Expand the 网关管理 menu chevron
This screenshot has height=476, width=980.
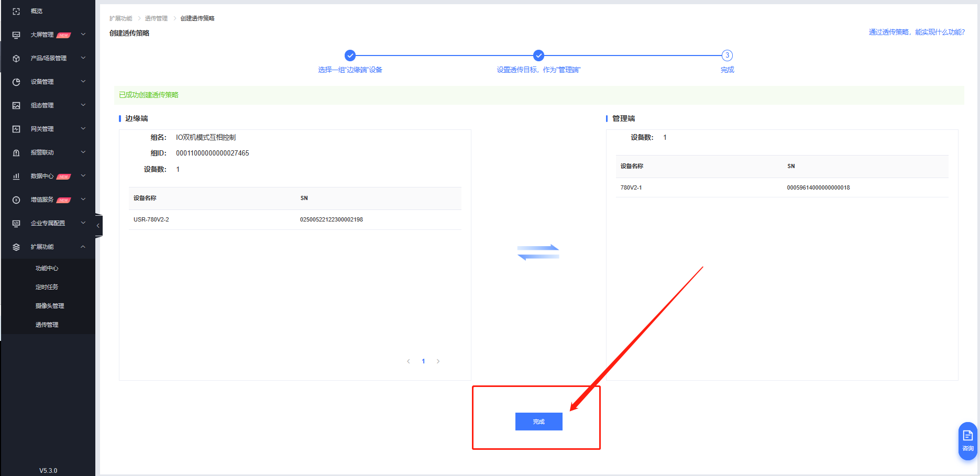83,129
